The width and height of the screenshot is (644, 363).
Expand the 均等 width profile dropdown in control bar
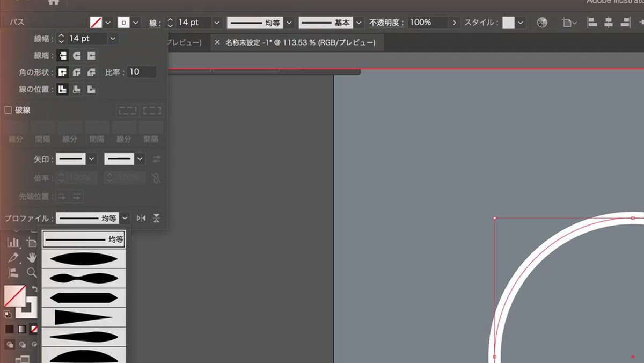click(x=289, y=23)
